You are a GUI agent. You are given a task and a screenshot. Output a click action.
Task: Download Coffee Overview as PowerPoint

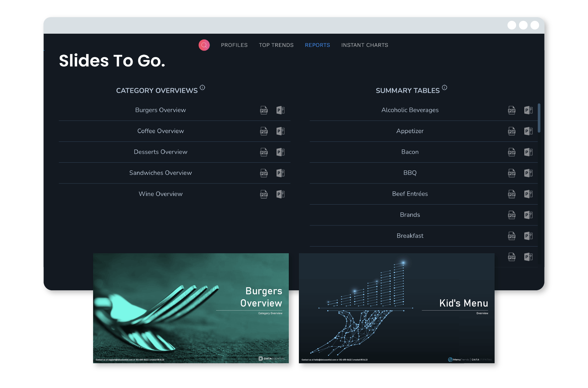coord(280,131)
